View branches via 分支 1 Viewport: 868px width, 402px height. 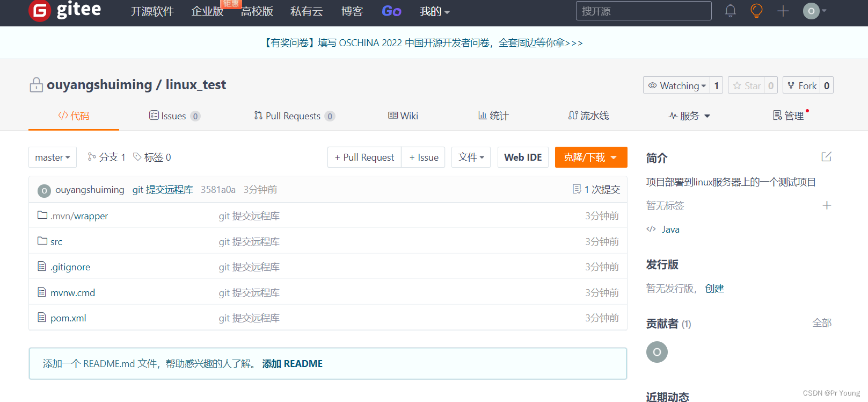[x=107, y=157]
